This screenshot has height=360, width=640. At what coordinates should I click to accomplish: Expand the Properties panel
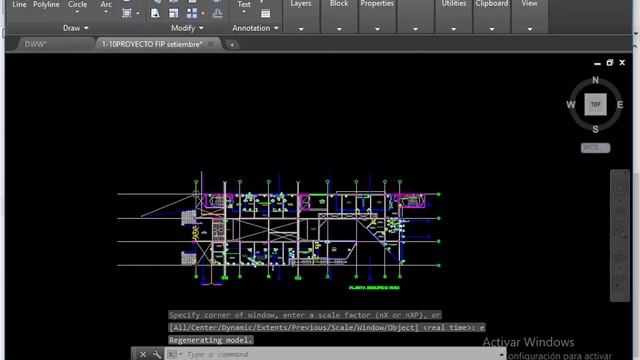[377, 29]
